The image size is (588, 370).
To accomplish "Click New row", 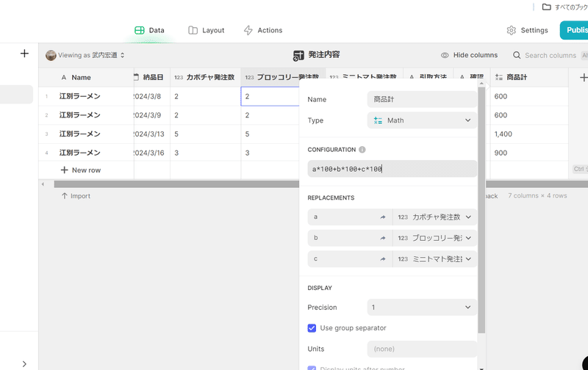I will [x=81, y=170].
